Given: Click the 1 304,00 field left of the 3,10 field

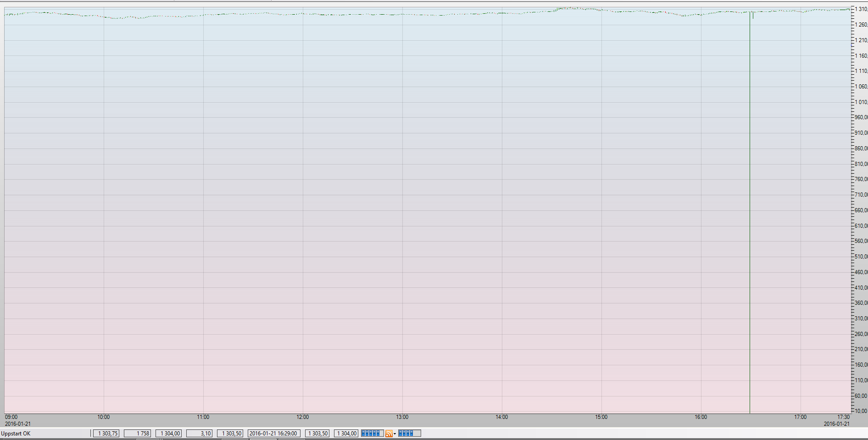Looking at the screenshot, I should (169, 434).
